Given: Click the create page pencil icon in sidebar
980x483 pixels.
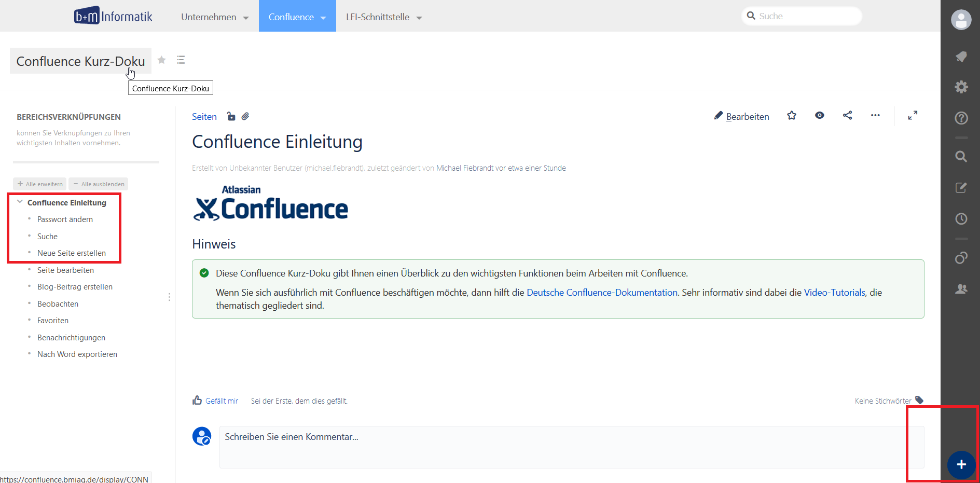Looking at the screenshot, I should click(961, 187).
